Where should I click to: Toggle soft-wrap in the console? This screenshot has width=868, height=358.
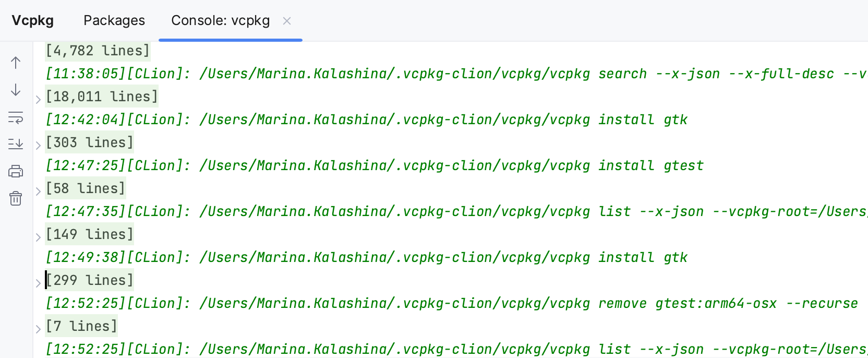click(16, 117)
